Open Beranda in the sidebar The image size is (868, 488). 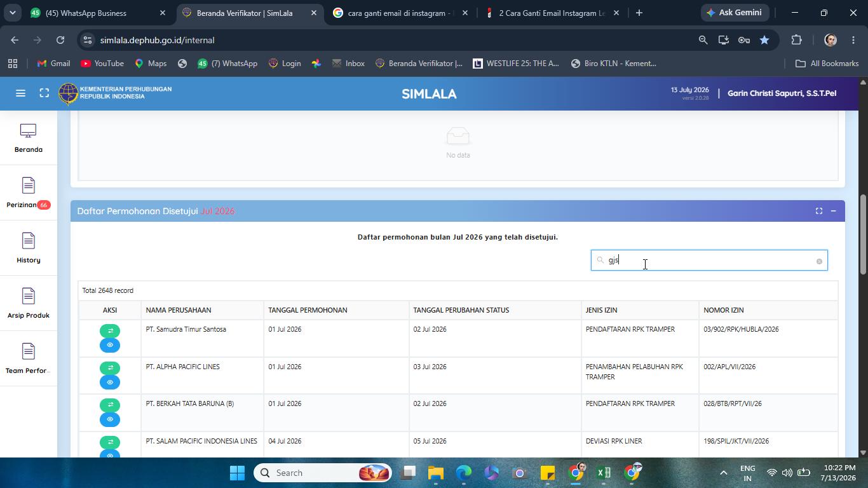(28, 138)
